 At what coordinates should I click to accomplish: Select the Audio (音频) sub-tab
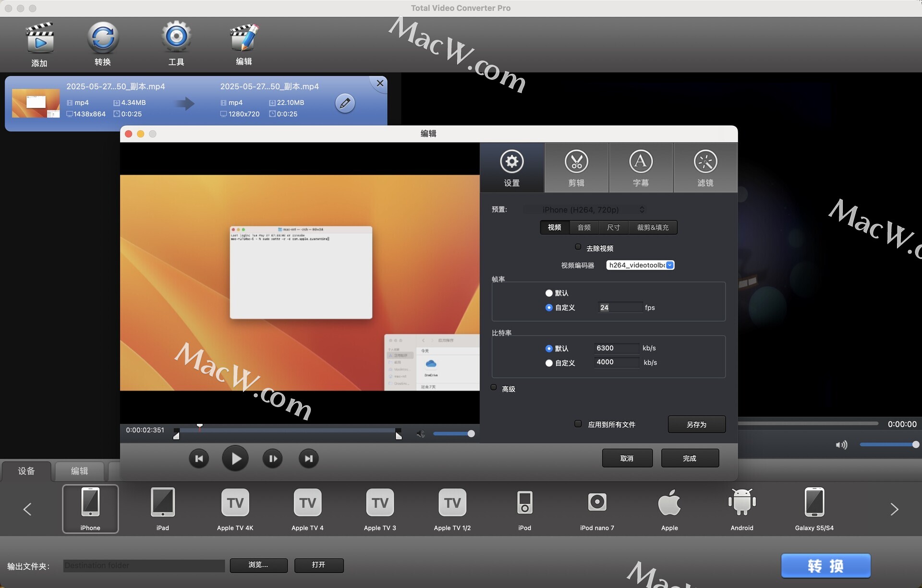click(x=584, y=228)
